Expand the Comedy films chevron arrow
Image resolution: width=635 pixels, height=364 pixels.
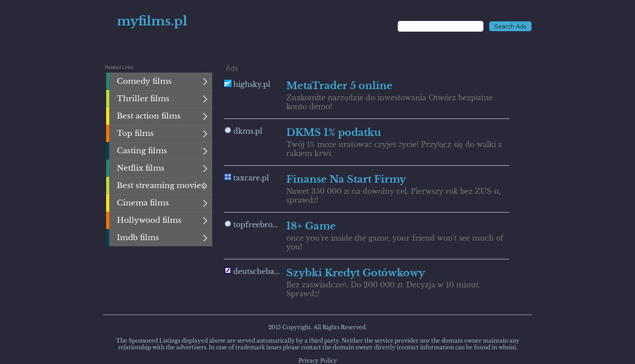pos(205,82)
